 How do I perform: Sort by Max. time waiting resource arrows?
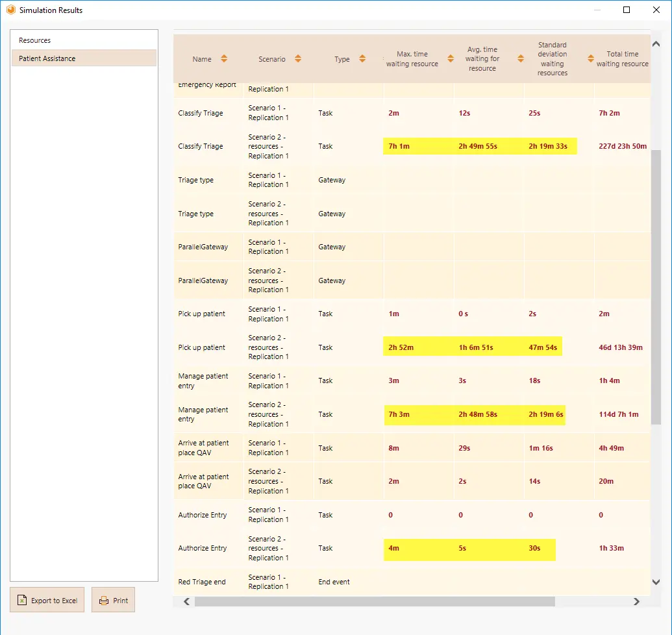[451, 58]
